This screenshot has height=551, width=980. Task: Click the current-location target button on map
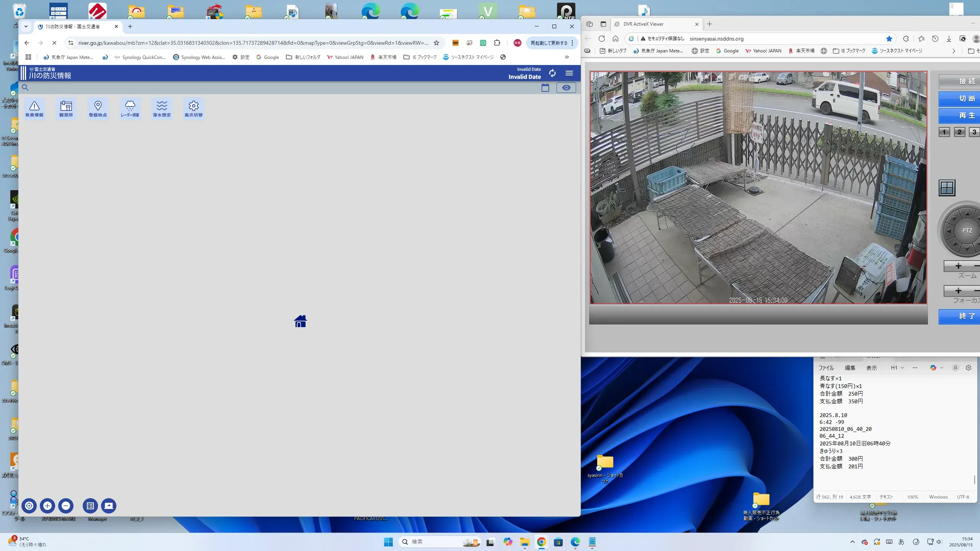tap(29, 506)
